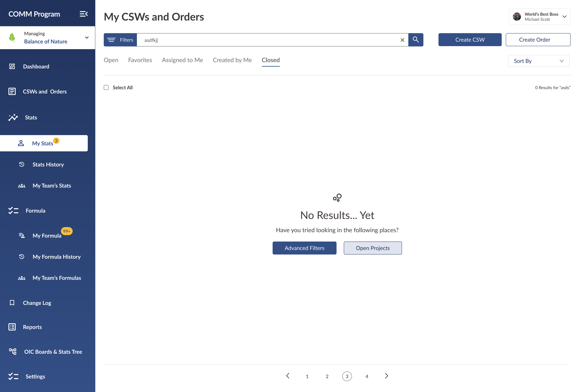Screen dimensions: 579x392
Task: Click the search magnifier icon
Action: coord(416,40)
